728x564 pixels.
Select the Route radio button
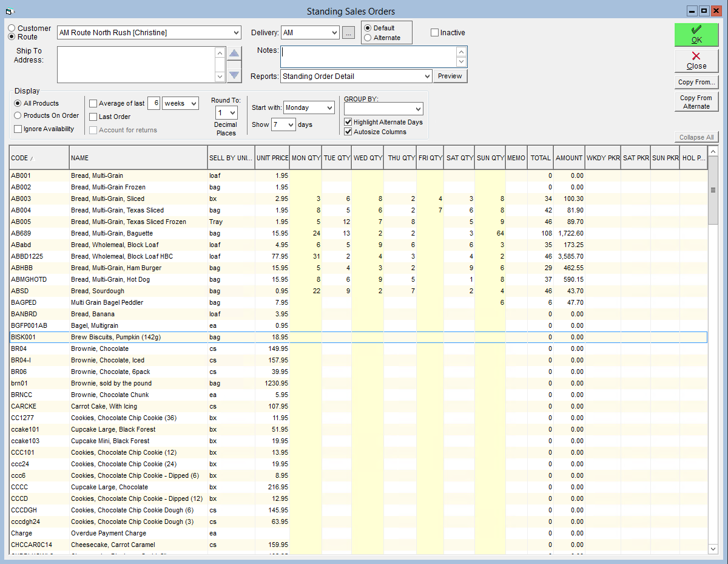[12, 37]
